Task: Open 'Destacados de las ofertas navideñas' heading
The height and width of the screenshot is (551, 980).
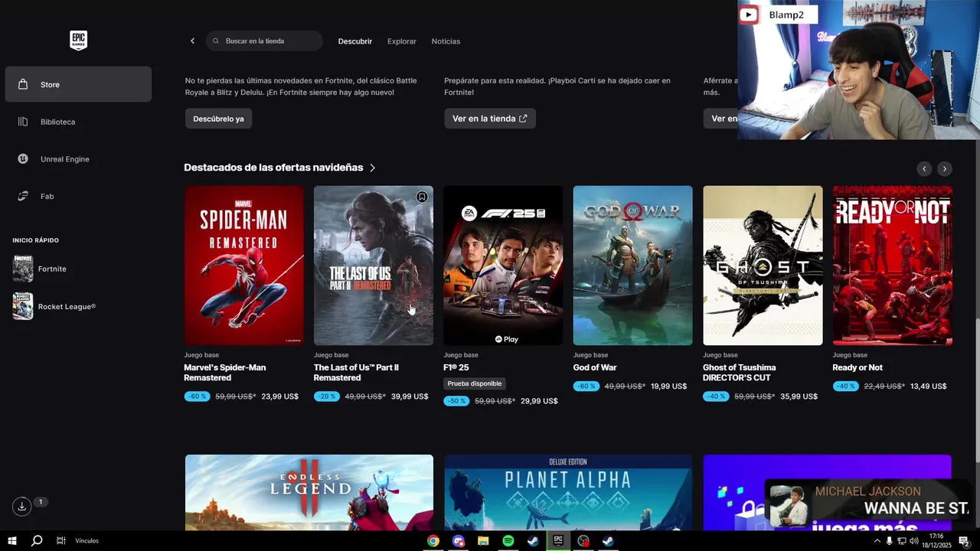Action: click(x=273, y=168)
